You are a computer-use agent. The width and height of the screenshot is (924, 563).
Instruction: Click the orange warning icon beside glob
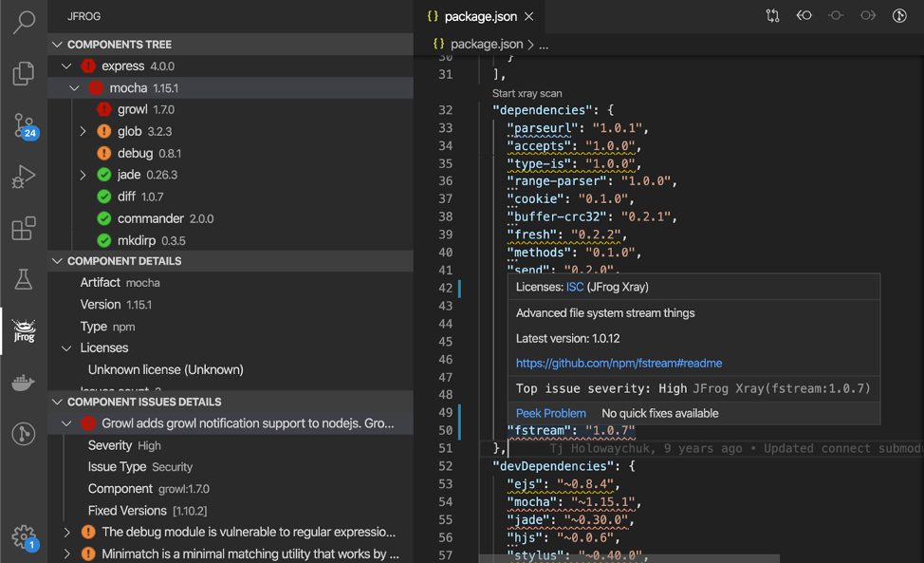click(x=104, y=131)
